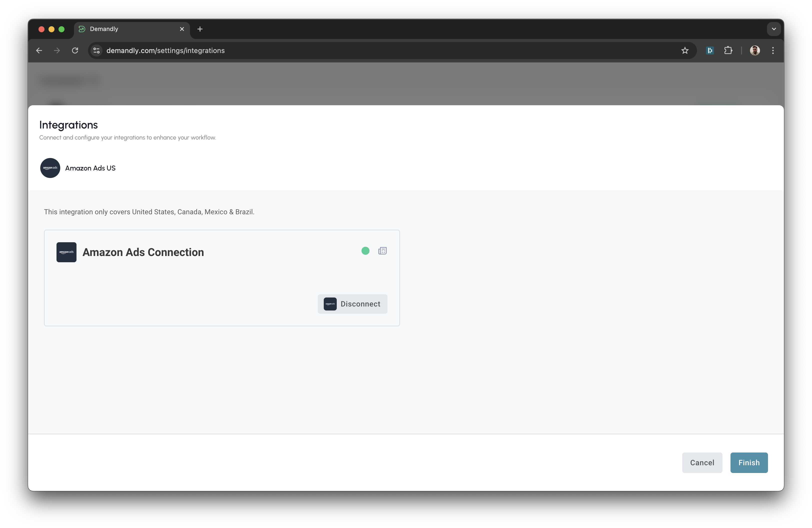Click the Amazon Ads US circular logo icon
This screenshot has width=812, height=528.
click(50, 168)
